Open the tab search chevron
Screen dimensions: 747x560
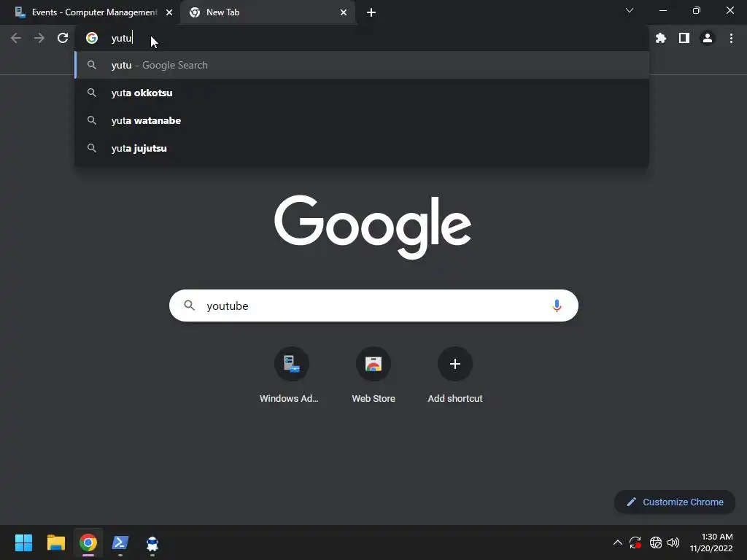click(x=630, y=10)
